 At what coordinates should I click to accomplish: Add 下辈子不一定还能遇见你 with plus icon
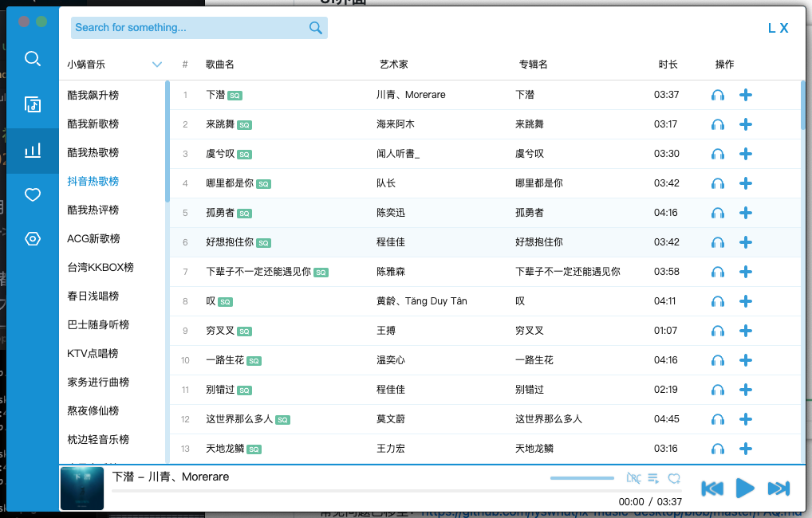tap(745, 272)
